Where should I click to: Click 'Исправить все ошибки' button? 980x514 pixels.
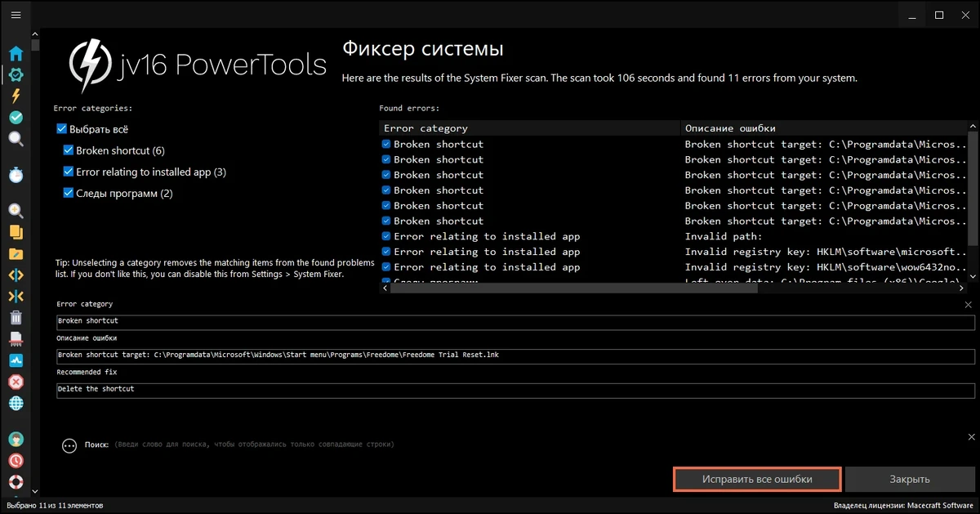pos(757,479)
